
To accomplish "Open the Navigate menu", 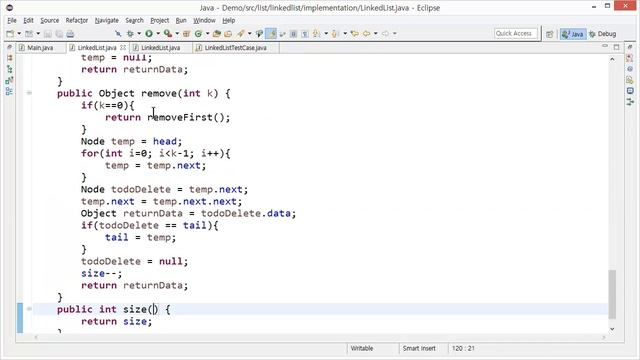I will tap(107, 20).
